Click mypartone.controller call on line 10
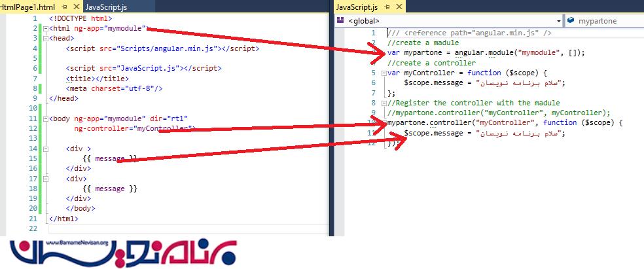The image size is (644, 269). click(505, 123)
